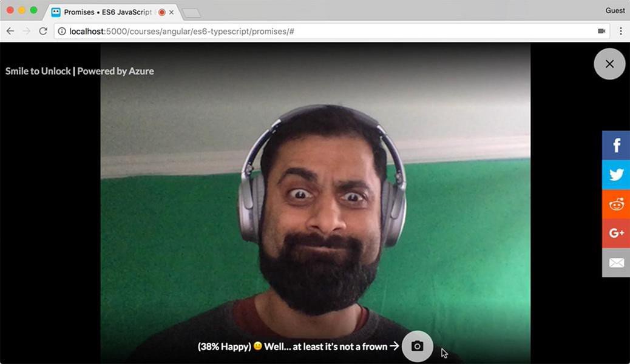Screen dimensions: 630x364
Task: Click the Guest profile label
Action: click(x=615, y=10)
